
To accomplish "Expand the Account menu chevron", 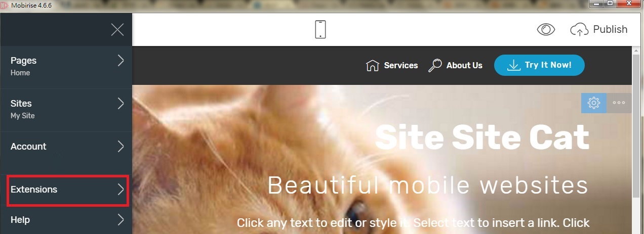I will click(120, 147).
